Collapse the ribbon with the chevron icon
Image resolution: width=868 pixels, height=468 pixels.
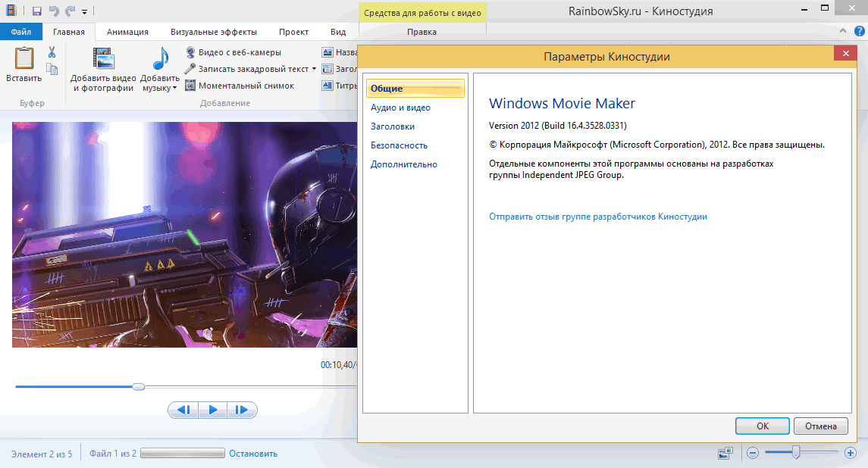842,31
